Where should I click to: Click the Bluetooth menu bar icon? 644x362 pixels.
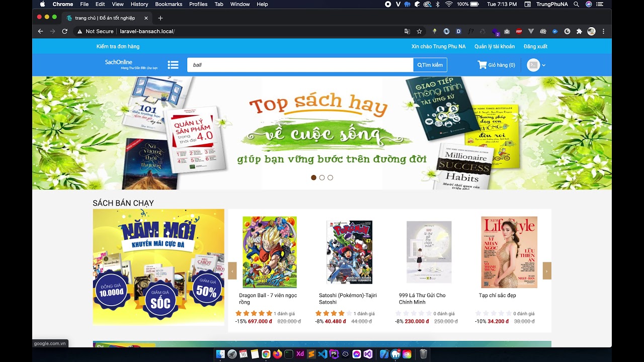click(438, 4)
